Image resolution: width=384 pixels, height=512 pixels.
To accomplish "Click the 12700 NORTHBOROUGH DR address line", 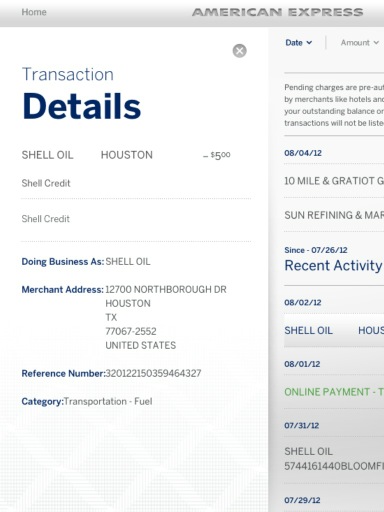I will (166, 289).
